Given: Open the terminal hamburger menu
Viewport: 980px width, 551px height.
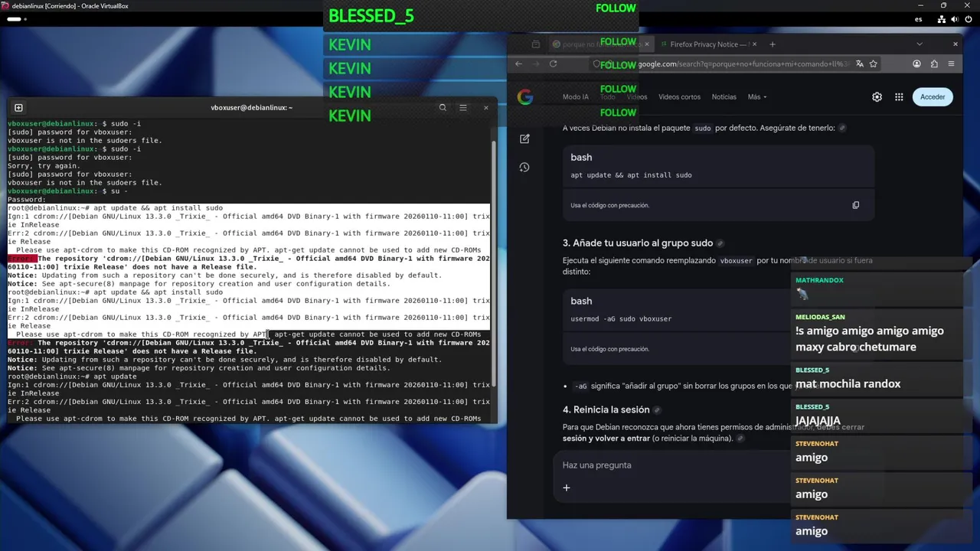Looking at the screenshot, I should [x=463, y=108].
